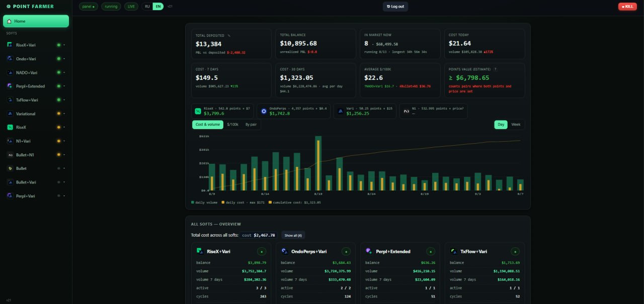Expand the Perpl+Extended sidebar chevron

64,86
